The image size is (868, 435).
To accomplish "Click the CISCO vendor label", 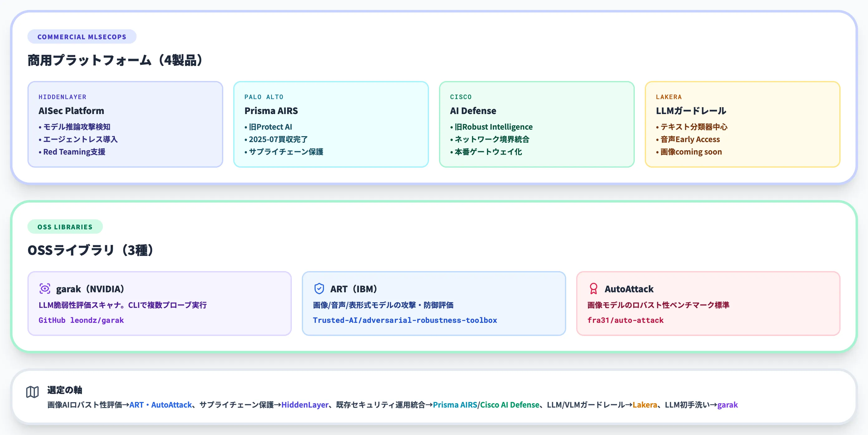I will click(461, 97).
